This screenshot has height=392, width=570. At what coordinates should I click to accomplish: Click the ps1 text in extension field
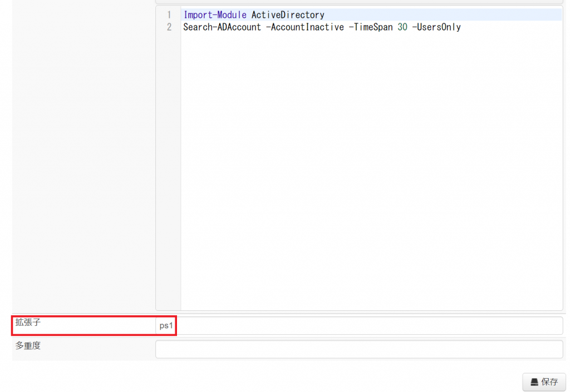tap(166, 326)
